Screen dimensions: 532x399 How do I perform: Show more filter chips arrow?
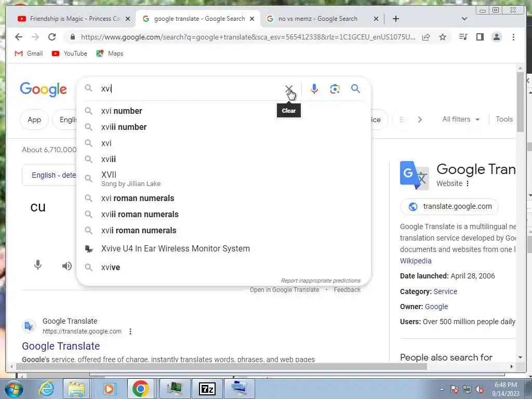click(x=420, y=119)
